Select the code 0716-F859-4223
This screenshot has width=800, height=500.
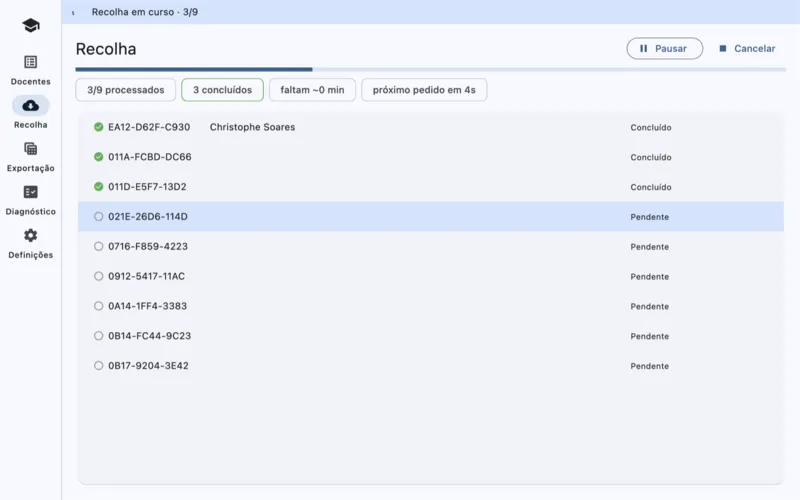coord(148,246)
